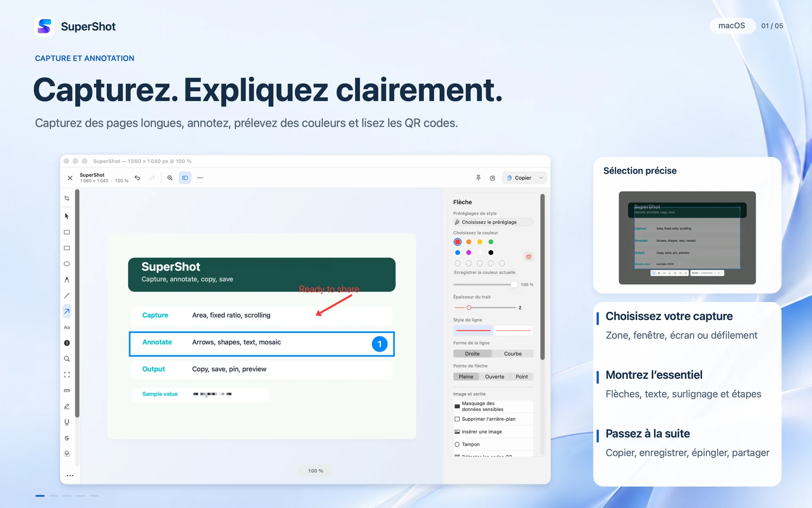Click the first active page indicator dash

pos(40,496)
